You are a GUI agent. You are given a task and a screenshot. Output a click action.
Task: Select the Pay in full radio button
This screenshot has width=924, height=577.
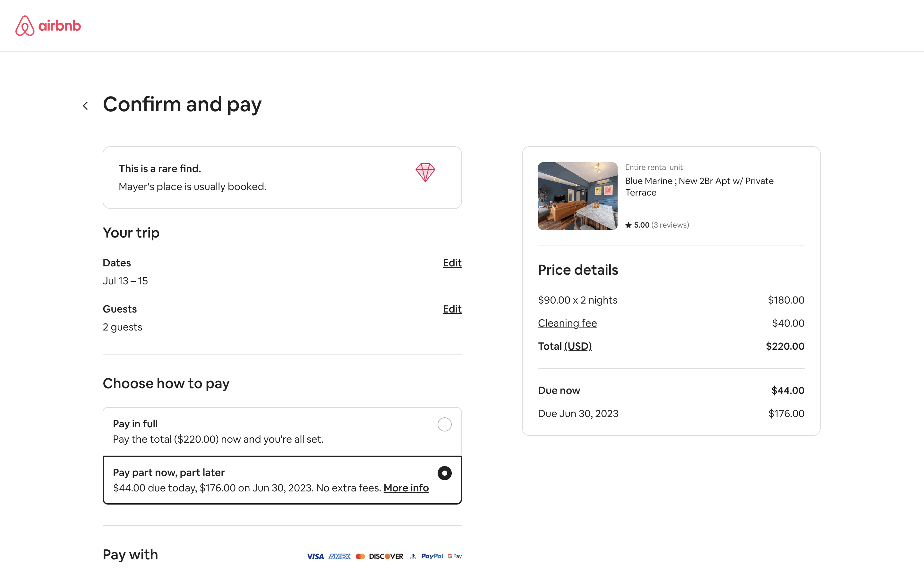[x=444, y=424]
